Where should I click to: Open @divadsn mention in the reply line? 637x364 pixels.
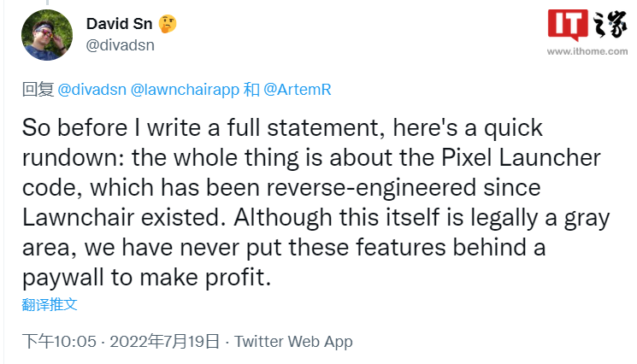point(91,90)
